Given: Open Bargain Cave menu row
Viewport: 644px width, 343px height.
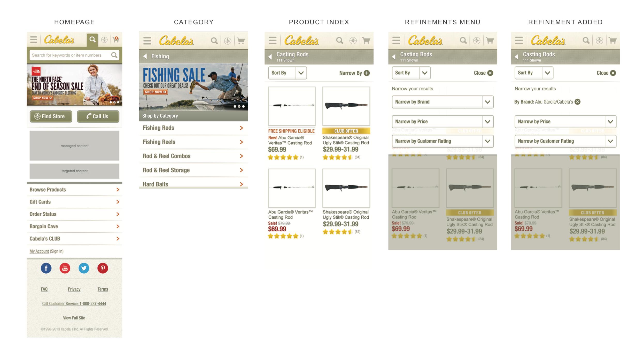Looking at the screenshot, I should [x=74, y=226].
